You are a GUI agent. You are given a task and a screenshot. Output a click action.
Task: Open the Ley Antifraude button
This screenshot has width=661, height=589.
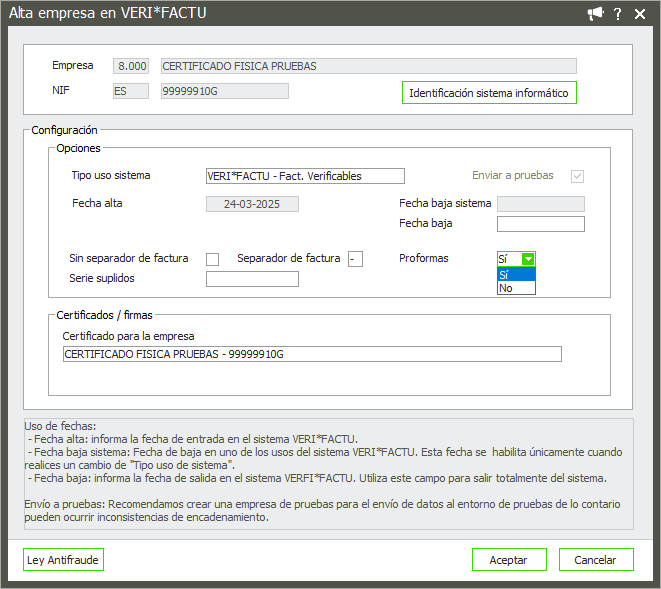click(63, 560)
